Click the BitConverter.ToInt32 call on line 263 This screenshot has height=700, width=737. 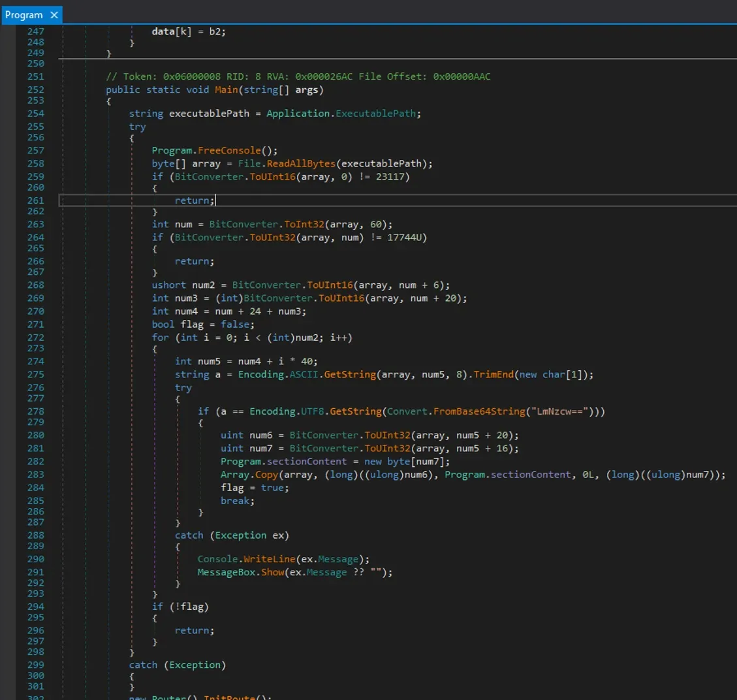[266, 224]
